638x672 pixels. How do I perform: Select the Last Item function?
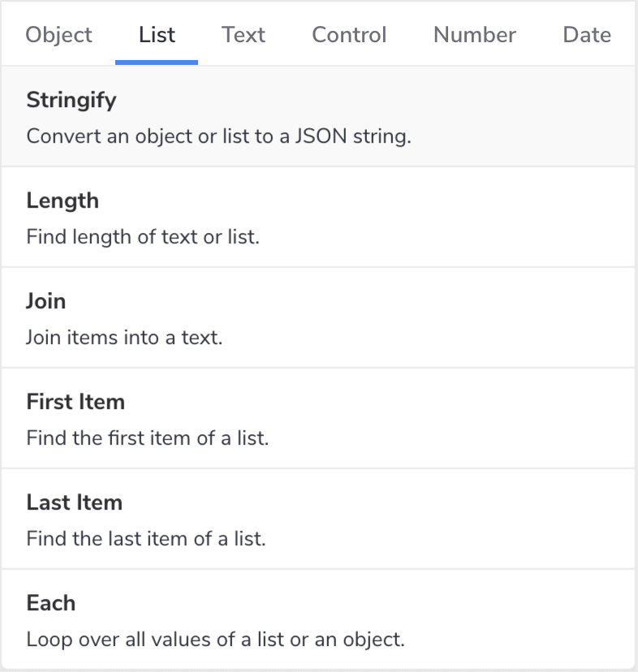pyautogui.click(x=75, y=502)
